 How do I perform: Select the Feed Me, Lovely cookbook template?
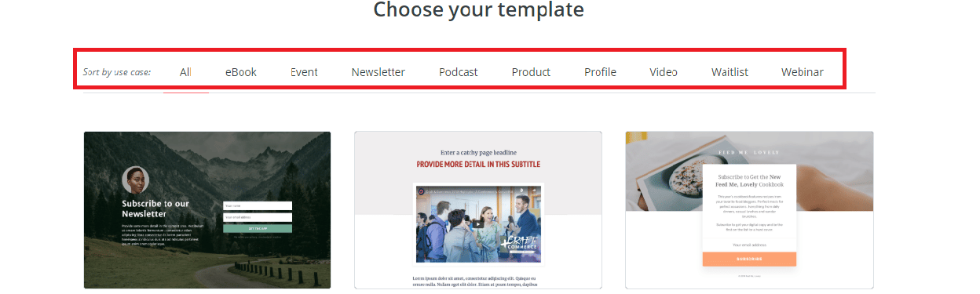(749, 210)
